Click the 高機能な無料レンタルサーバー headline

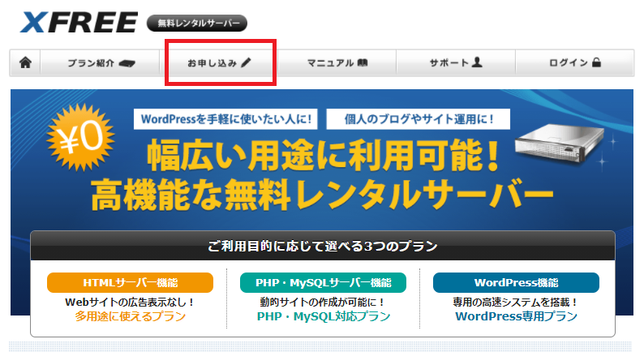click(323, 195)
